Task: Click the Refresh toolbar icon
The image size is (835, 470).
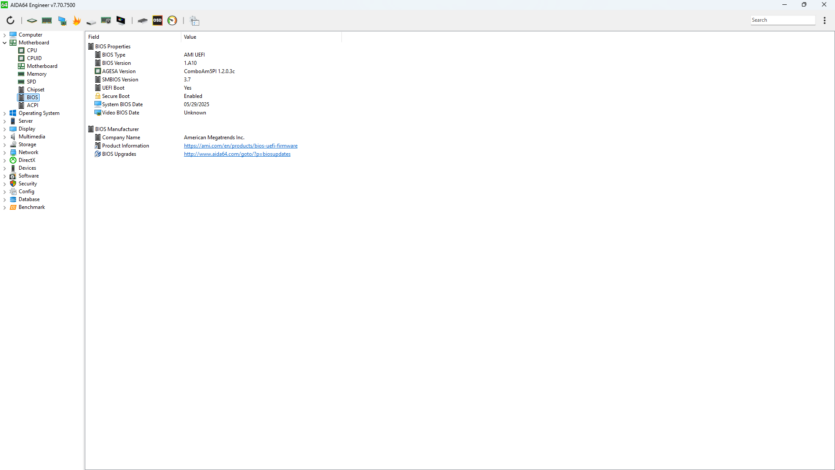Action: click(10, 20)
